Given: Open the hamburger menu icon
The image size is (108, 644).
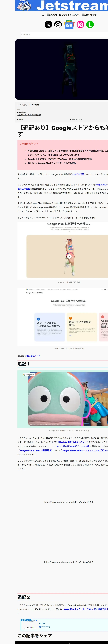Looking at the screenshot, I should click(43, 15).
